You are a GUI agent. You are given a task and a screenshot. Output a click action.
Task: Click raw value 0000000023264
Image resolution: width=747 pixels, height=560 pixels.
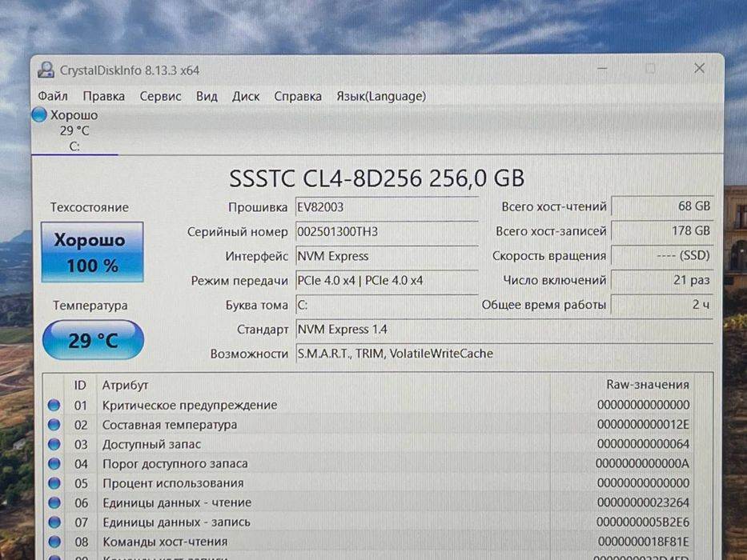pyautogui.click(x=643, y=502)
